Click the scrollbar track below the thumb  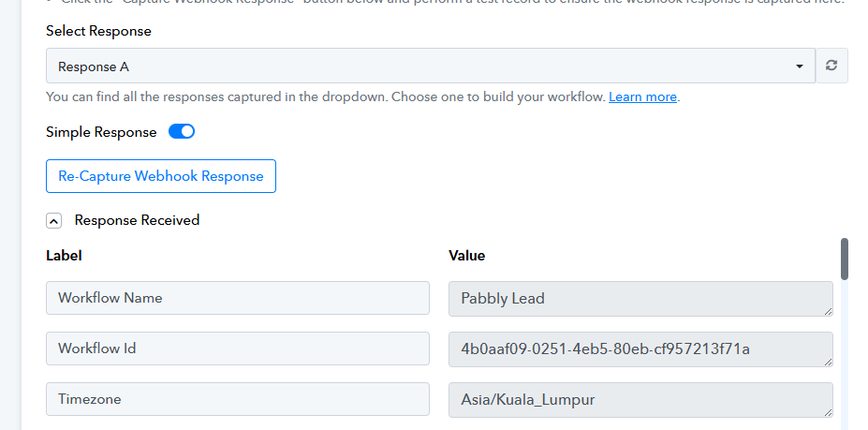point(845,365)
